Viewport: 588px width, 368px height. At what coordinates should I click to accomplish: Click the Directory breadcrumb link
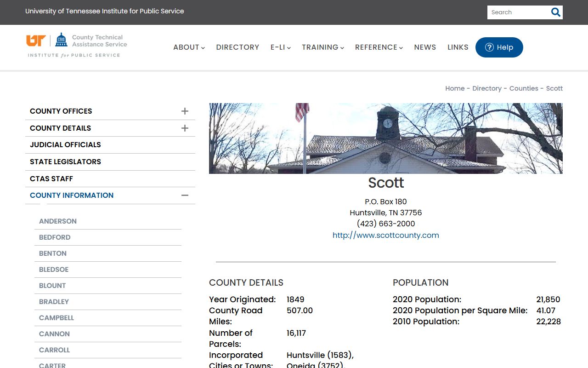point(487,88)
